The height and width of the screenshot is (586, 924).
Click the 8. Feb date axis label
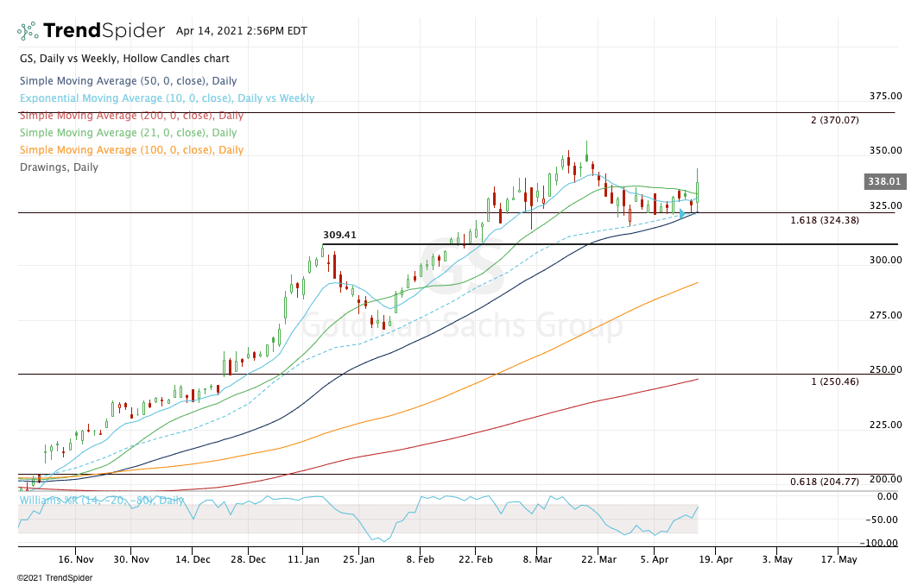(x=421, y=559)
